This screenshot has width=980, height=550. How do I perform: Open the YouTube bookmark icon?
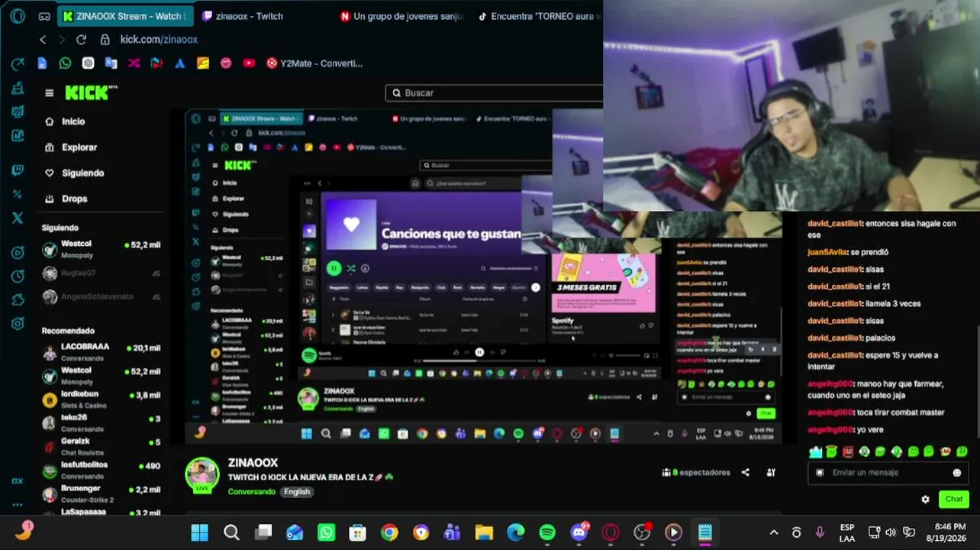point(249,63)
